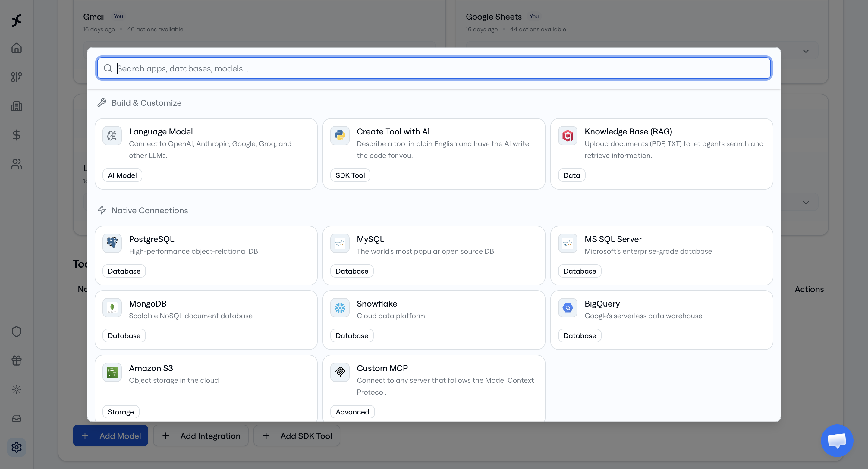Open the billing dollar-sign sidebar icon
Image resolution: width=868 pixels, height=469 pixels.
click(x=17, y=135)
